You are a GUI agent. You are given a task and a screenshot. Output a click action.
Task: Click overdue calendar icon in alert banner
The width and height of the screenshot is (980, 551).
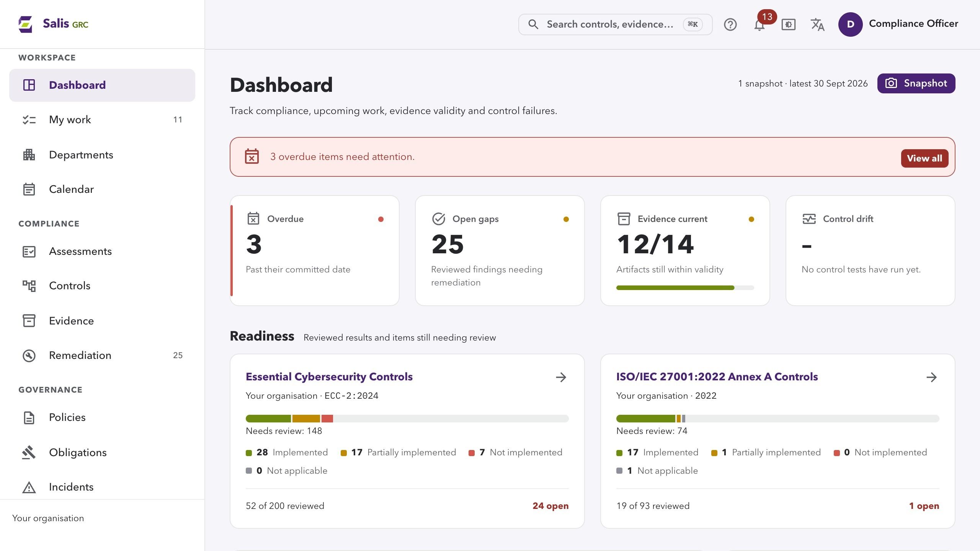coord(252,156)
